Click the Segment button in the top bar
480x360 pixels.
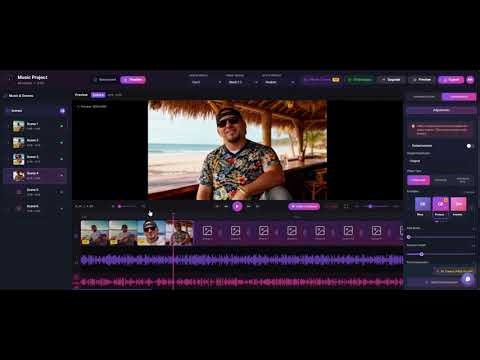[x=391, y=80]
